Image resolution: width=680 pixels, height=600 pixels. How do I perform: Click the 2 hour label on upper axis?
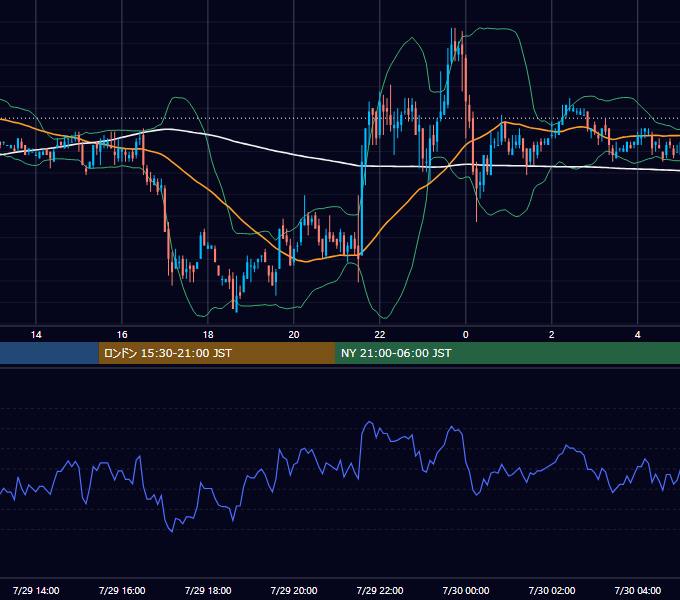click(551, 334)
